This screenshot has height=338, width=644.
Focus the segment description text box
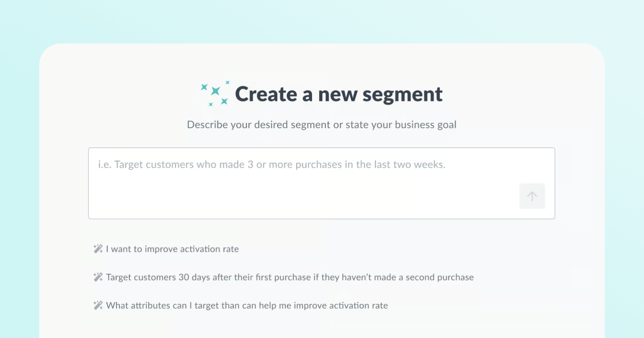click(x=322, y=183)
